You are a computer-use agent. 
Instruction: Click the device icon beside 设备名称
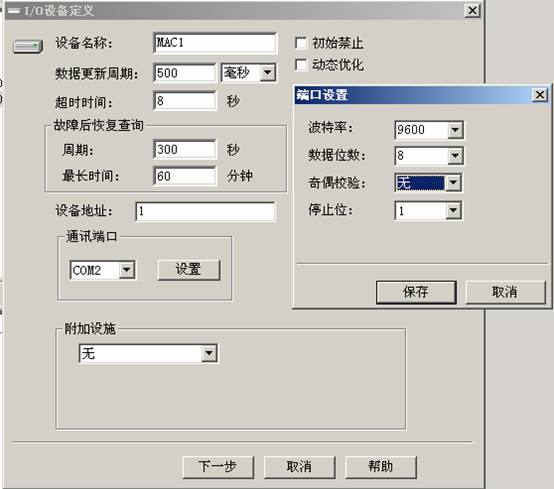pyautogui.click(x=28, y=46)
